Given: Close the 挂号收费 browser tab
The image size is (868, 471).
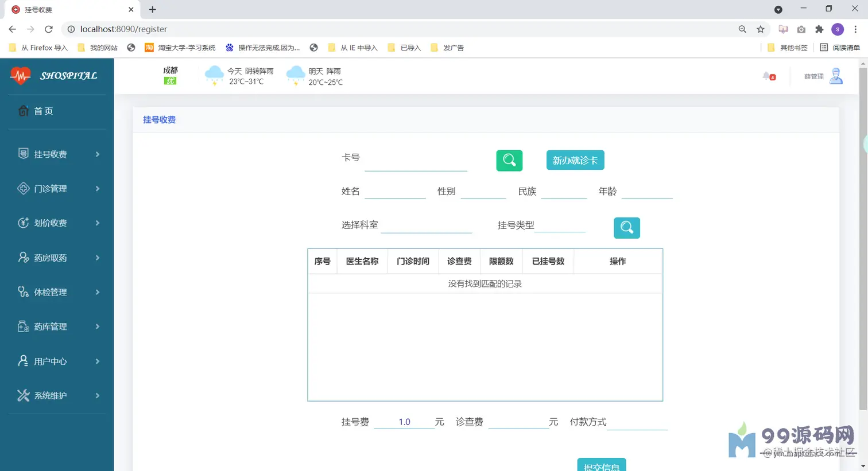Looking at the screenshot, I should 131,10.
